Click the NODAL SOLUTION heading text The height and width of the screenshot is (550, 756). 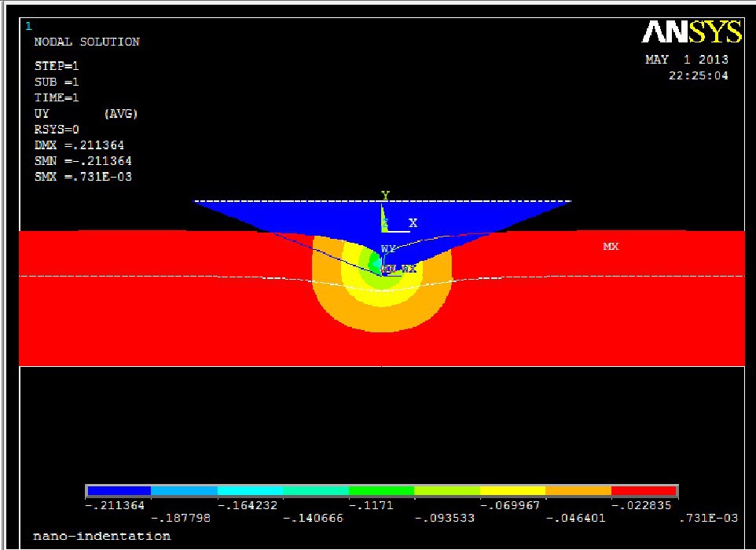tap(86, 42)
